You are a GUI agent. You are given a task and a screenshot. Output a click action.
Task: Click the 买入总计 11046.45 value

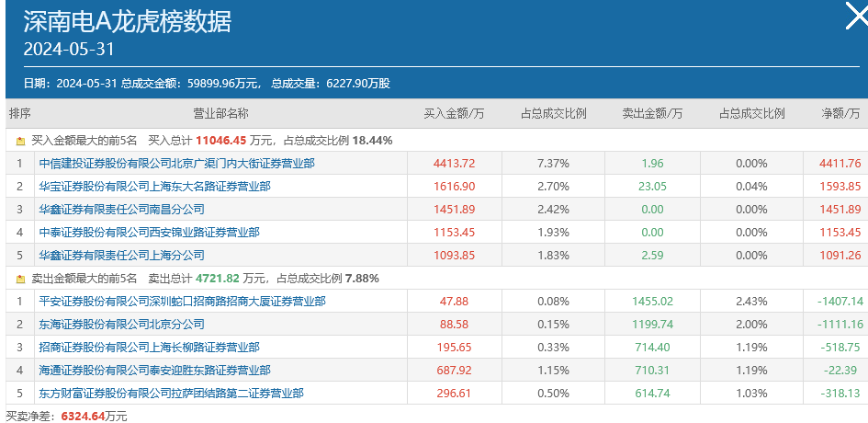pos(220,141)
